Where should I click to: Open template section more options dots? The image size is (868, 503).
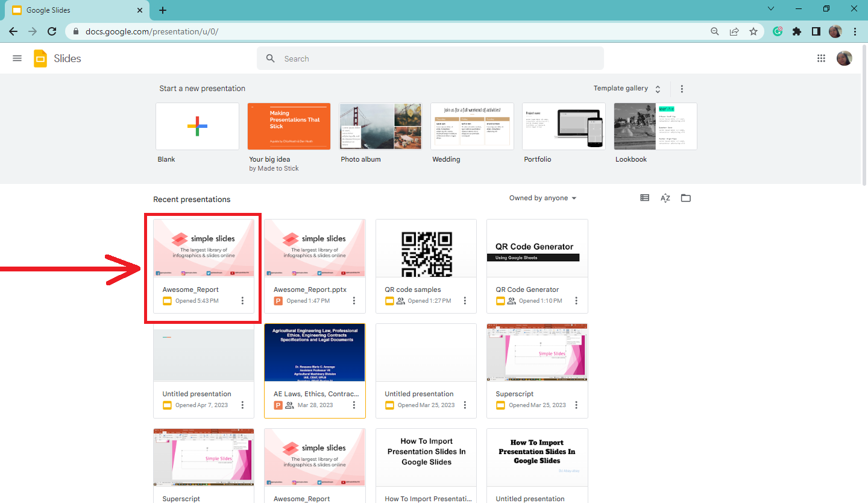point(682,89)
